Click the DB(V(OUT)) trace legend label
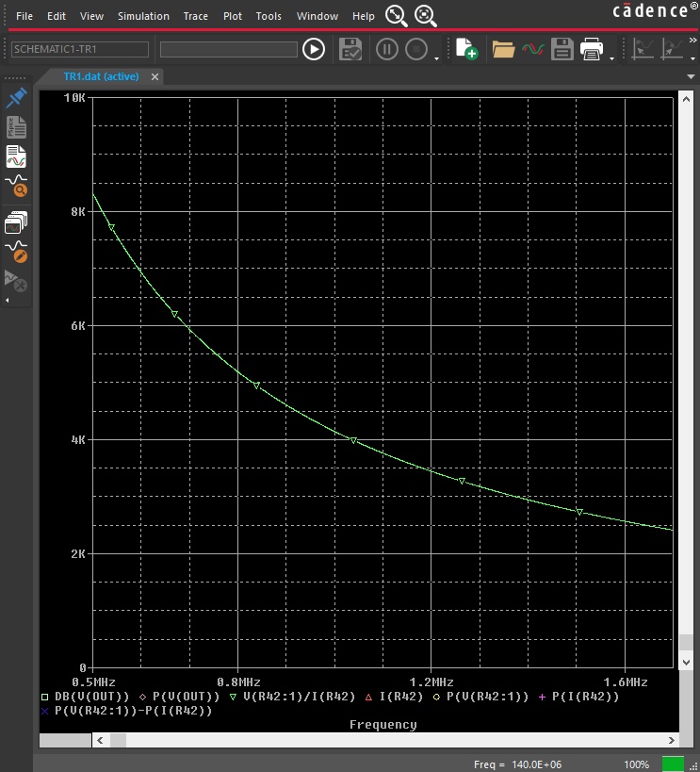This screenshot has height=772, width=700. 91,697
